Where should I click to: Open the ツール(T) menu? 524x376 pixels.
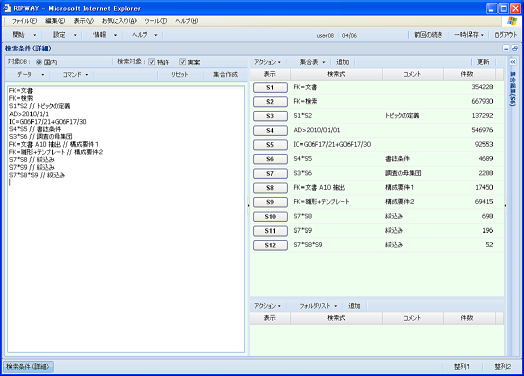pyautogui.click(x=156, y=21)
